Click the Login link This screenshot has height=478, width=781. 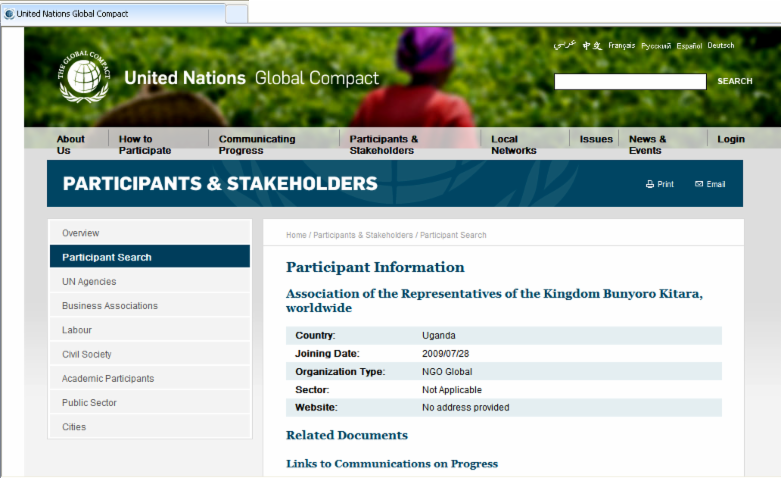[730, 139]
